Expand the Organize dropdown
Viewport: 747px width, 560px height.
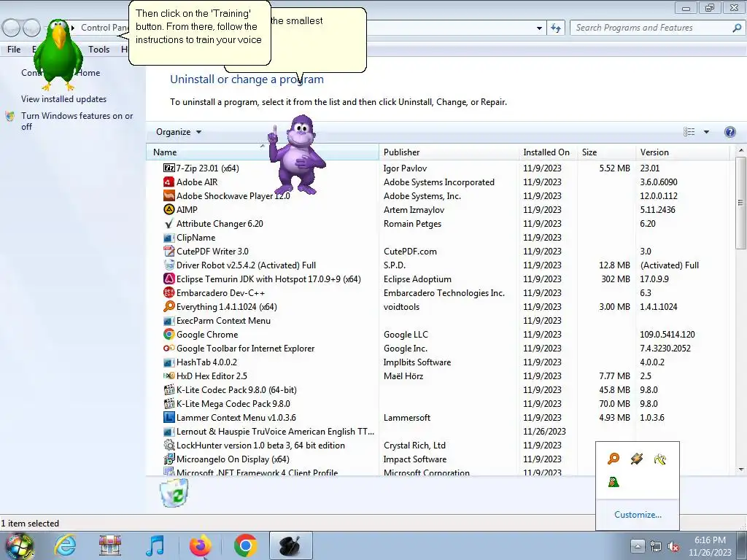click(179, 132)
